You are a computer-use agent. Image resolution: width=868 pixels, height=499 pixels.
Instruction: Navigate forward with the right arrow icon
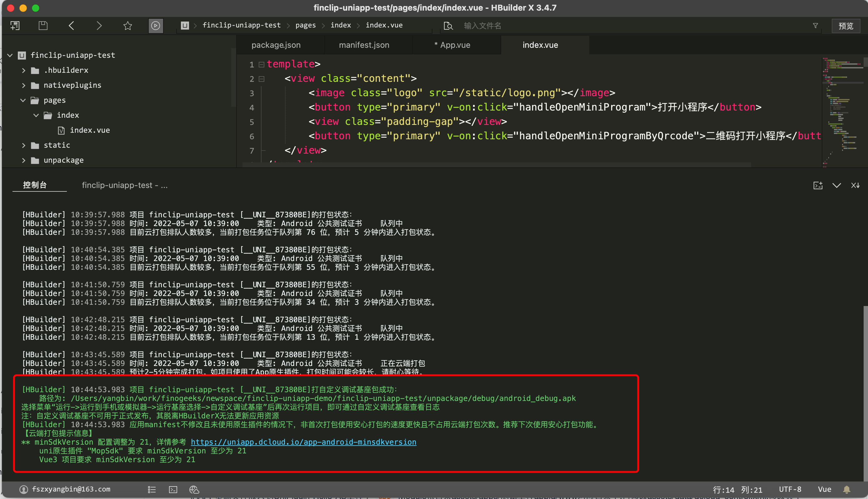(99, 26)
